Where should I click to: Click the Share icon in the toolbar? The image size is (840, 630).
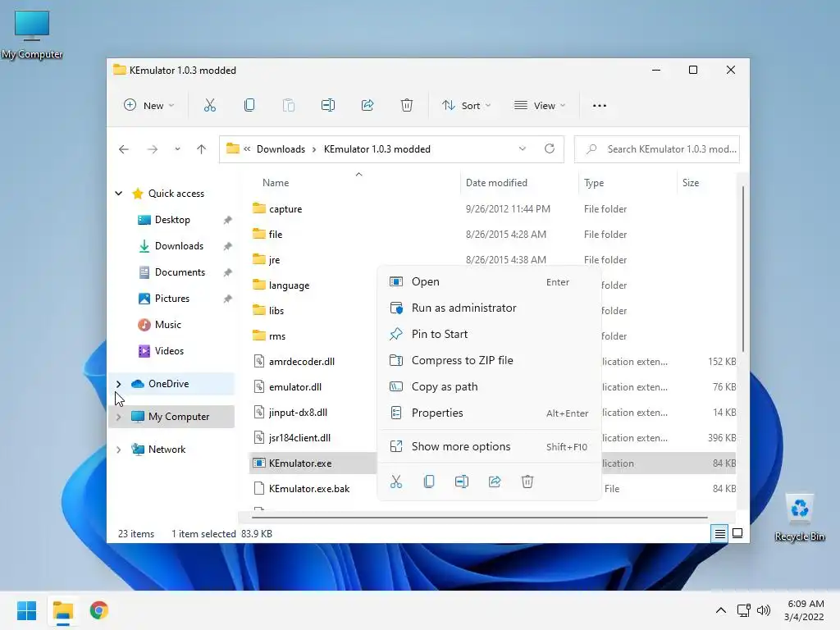[x=367, y=106]
